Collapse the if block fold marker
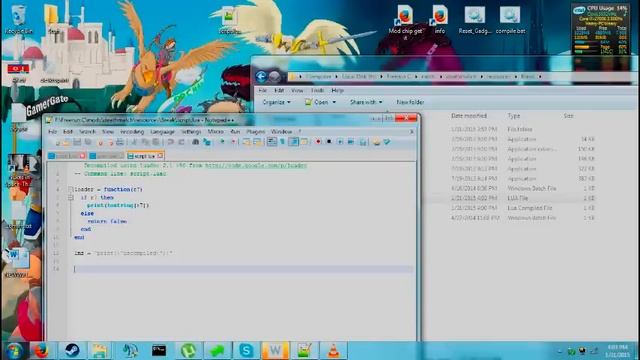The width and height of the screenshot is (640, 360). (71, 198)
